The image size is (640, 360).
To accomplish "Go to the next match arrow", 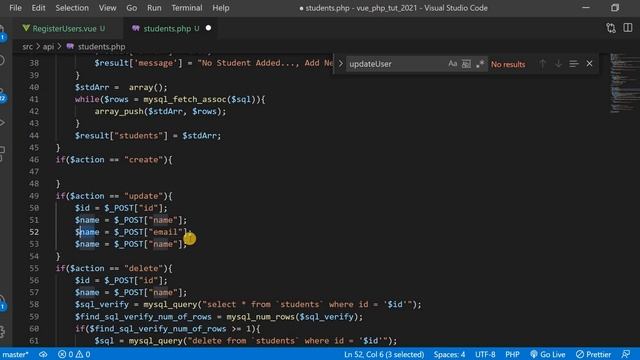I will click(558, 64).
